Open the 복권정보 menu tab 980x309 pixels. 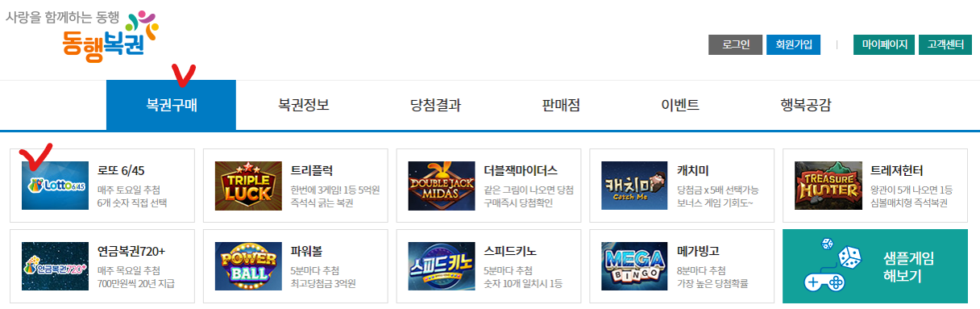pos(304,105)
